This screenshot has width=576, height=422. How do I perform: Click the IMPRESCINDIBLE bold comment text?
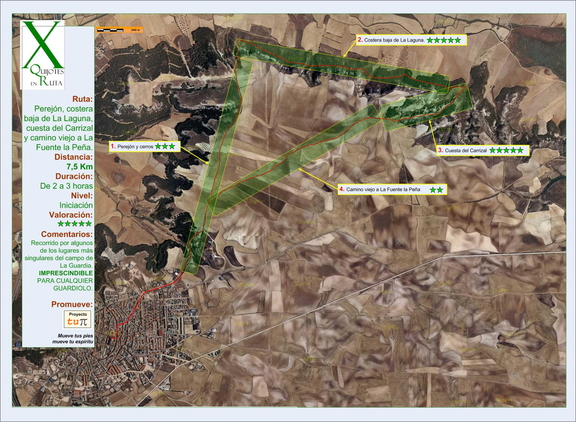(66, 273)
